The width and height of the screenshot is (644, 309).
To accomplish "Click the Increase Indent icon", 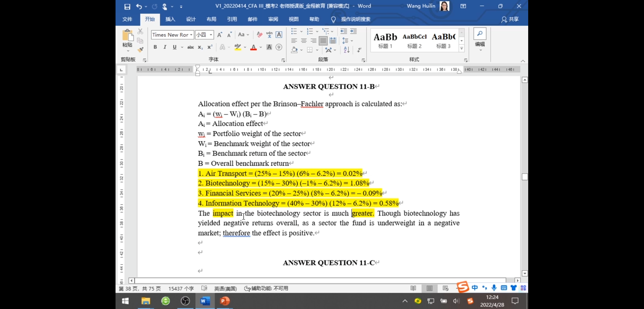I will (x=353, y=31).
